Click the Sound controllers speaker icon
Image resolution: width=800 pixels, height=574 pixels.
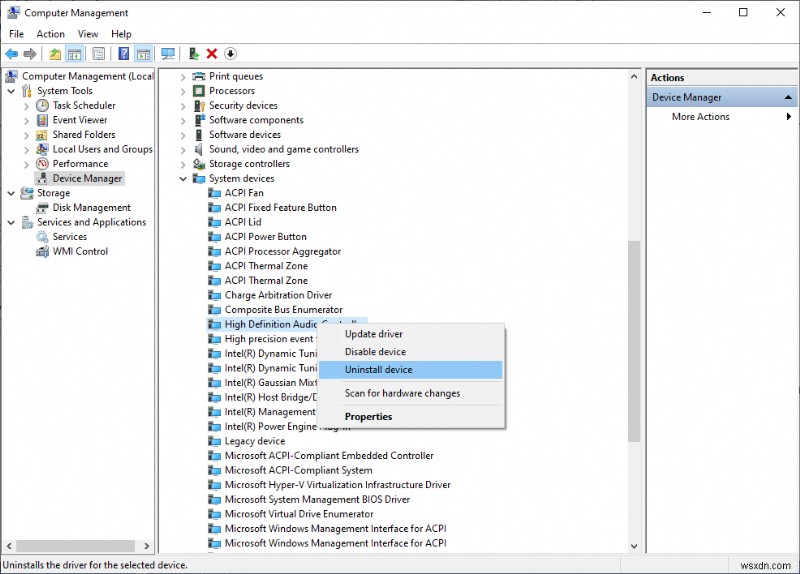[198, 149]
